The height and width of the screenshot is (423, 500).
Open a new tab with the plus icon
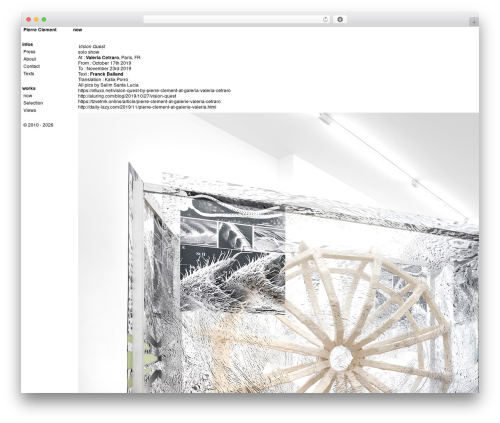[474, 22]
